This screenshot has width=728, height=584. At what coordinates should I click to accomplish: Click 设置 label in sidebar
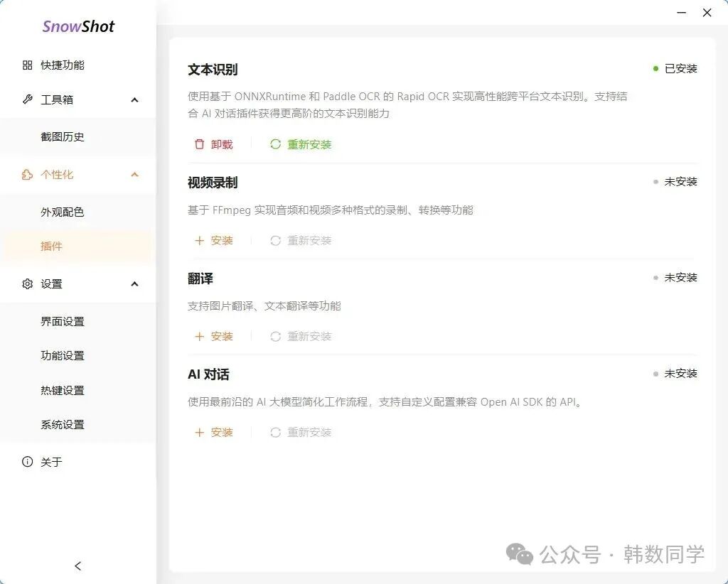(51, 284)
